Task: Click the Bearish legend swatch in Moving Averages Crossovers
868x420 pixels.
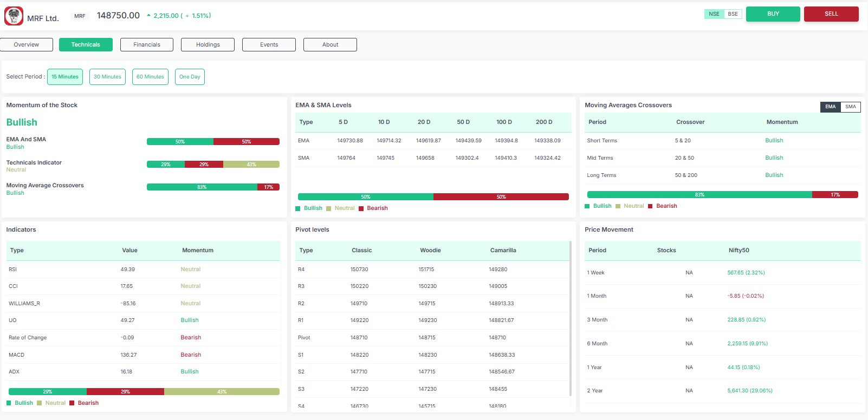Action: (x=650, y=206)
